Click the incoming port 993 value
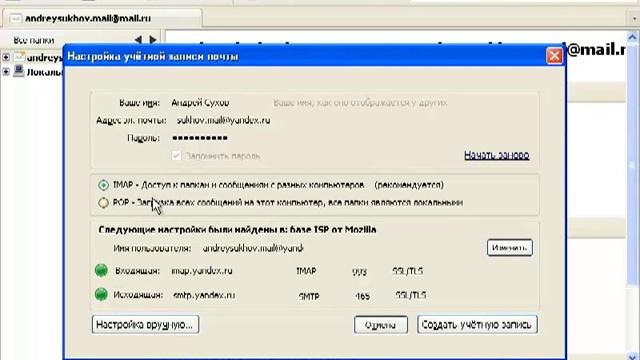 coord(359,272)
